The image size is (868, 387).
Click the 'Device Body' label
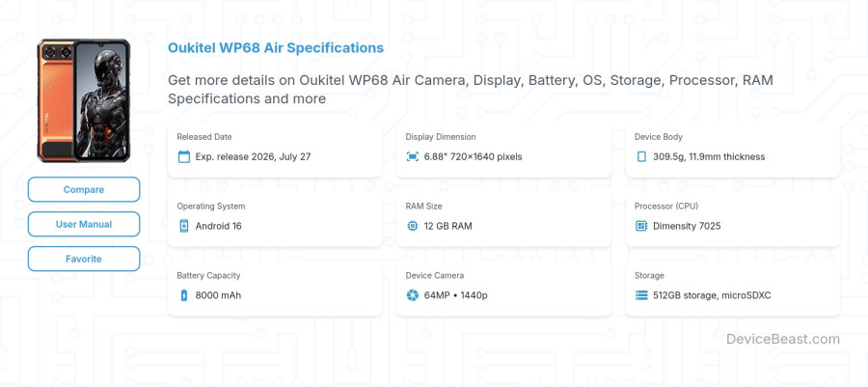coord(658,137)
